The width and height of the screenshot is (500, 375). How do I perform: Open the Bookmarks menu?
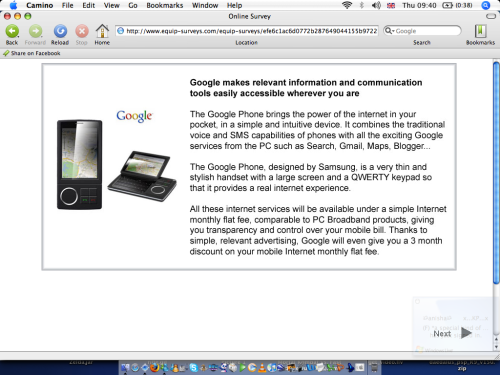165,5
